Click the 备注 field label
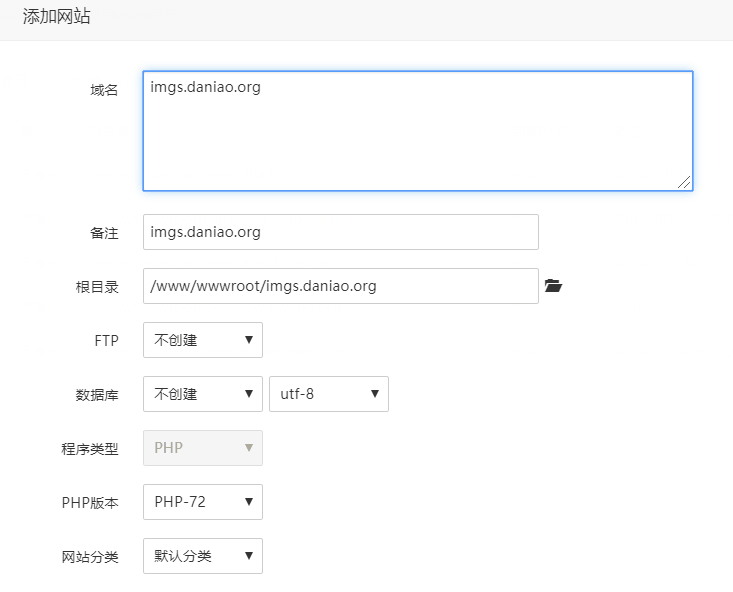This screenshot has width=733, height=592. (104, 233)
